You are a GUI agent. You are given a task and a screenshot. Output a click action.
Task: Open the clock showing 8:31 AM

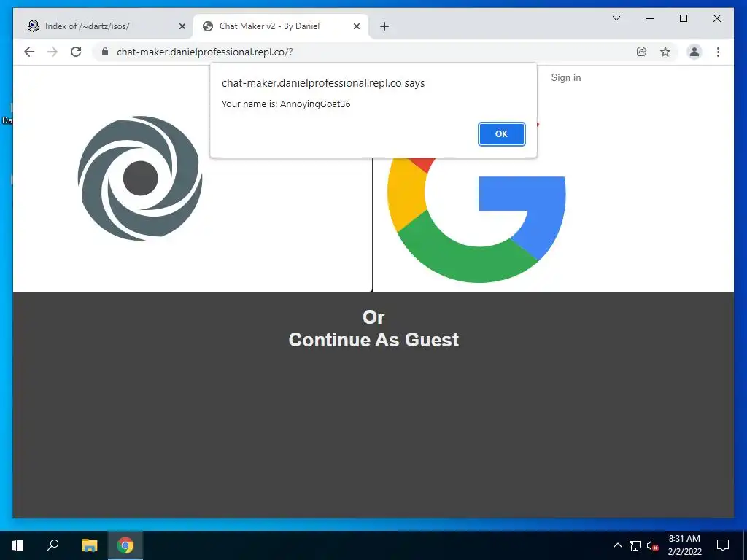pyautogui.click(x=684, y=545)
